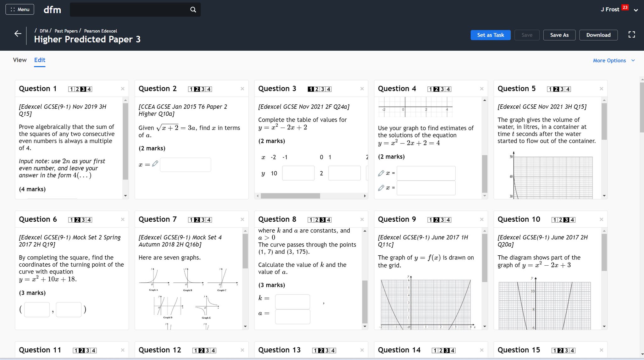Image resolution: width=644 pixels, height=360 pixels.
Task: Remove Question 8 with its X icon
Action: click(362, 219)
